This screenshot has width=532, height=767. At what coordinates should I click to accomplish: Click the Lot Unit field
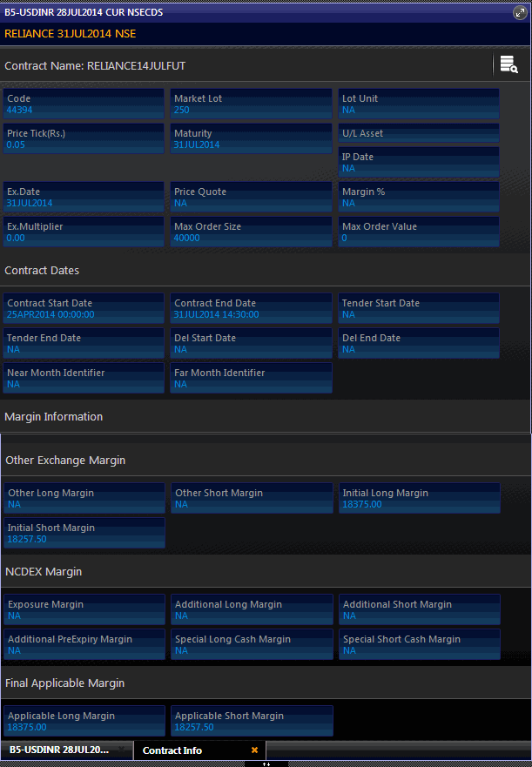tap(419, 104)
